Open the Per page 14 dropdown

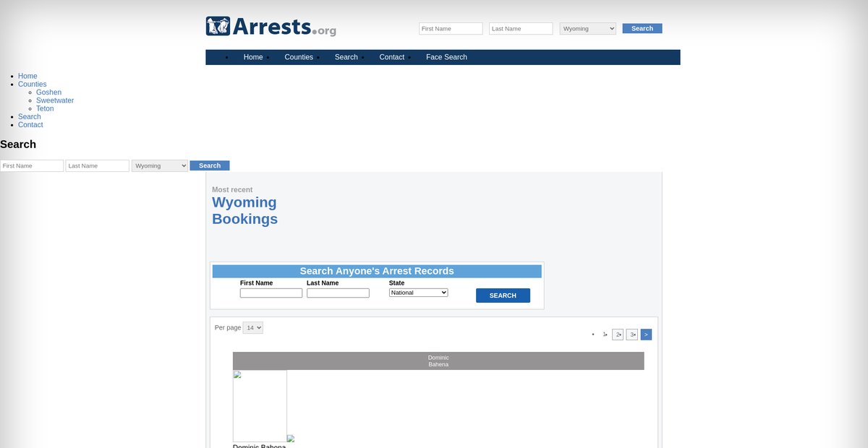(x=253, y=328)
